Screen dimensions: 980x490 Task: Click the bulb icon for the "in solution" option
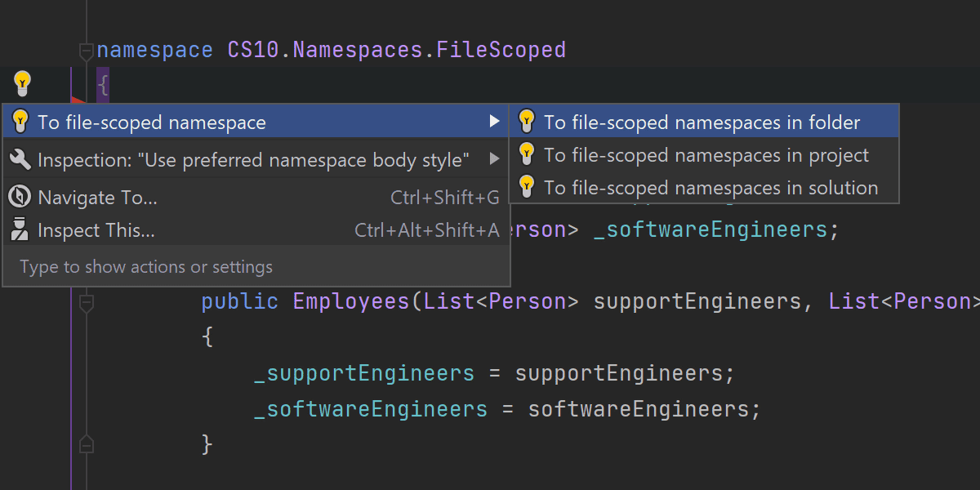(x=527, y=187)
